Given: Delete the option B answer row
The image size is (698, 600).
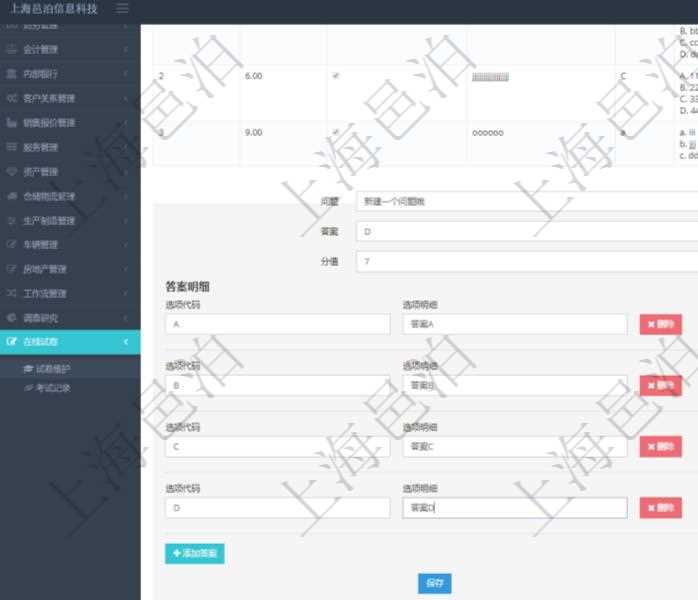Looking at the screenshot, I should click(661, 385).
